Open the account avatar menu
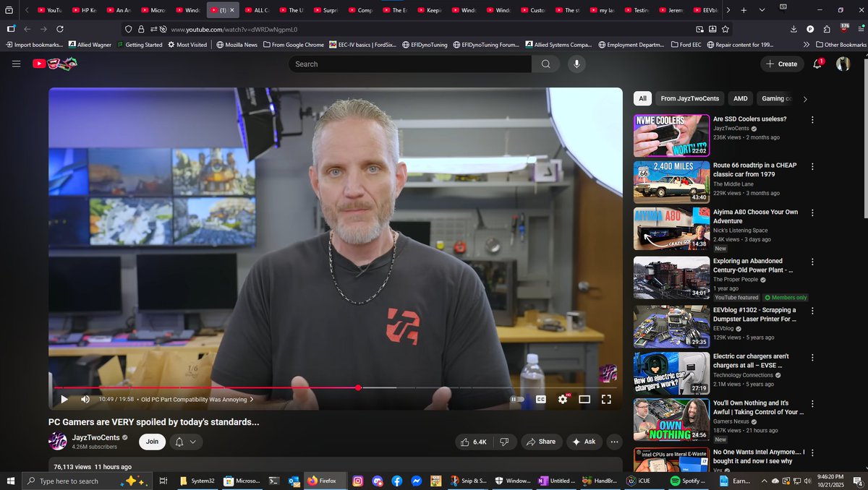 (x=843, y=64)
